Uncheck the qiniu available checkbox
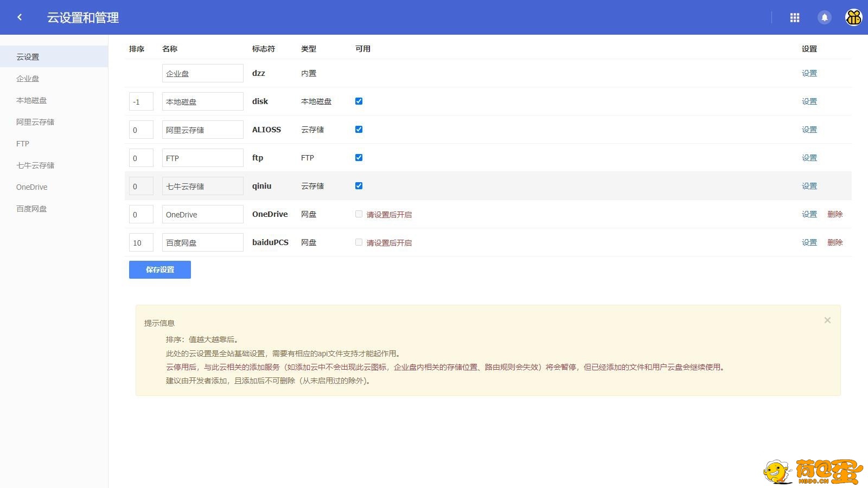The height and width of the screenshot is (488, 868). coord(359,186)
